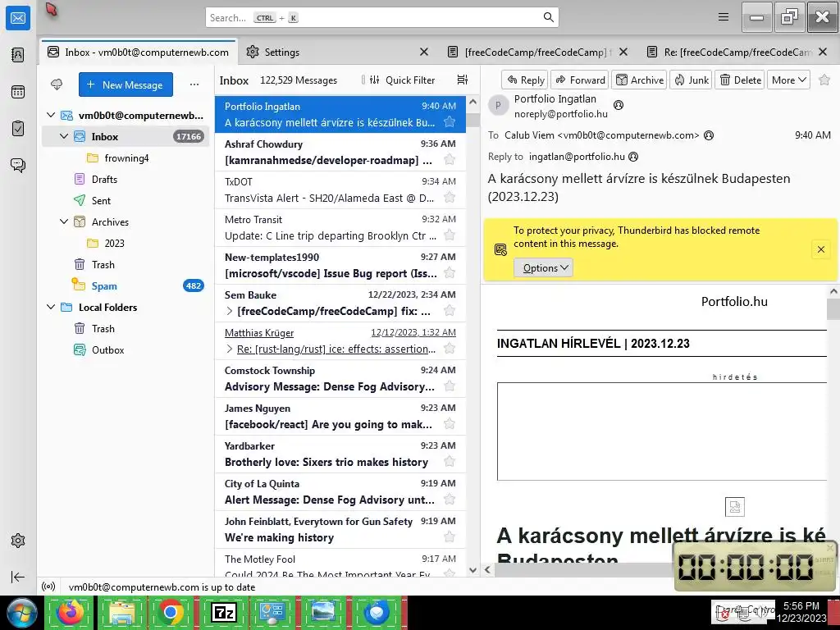840x630 pixels.
Task: Star the TxDOT TransVista Alert message
Action: [x=450, y=198]
